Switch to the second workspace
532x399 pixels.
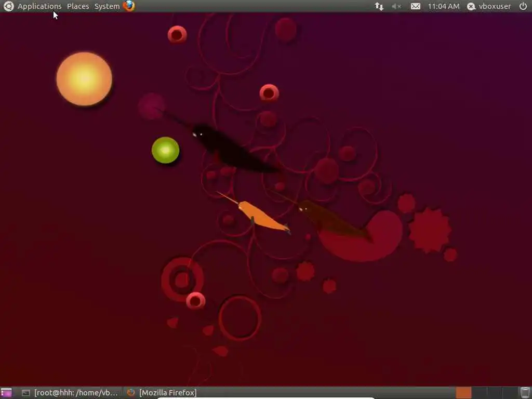point(479,393)
